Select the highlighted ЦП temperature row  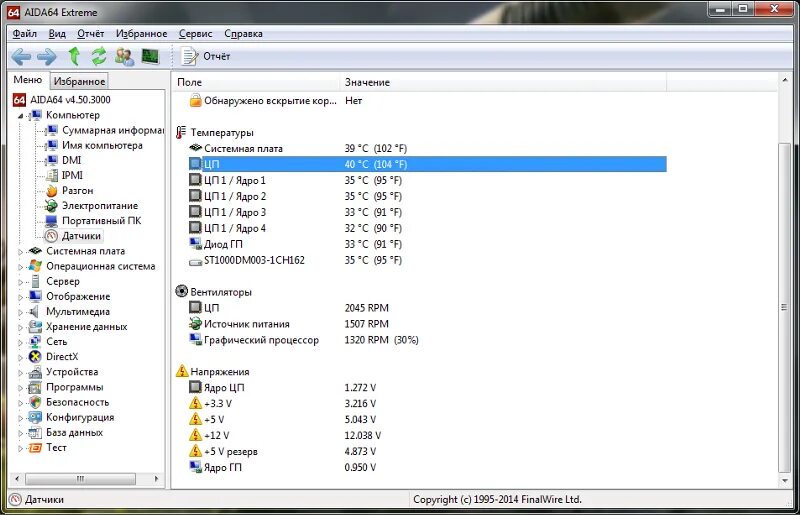428,164
